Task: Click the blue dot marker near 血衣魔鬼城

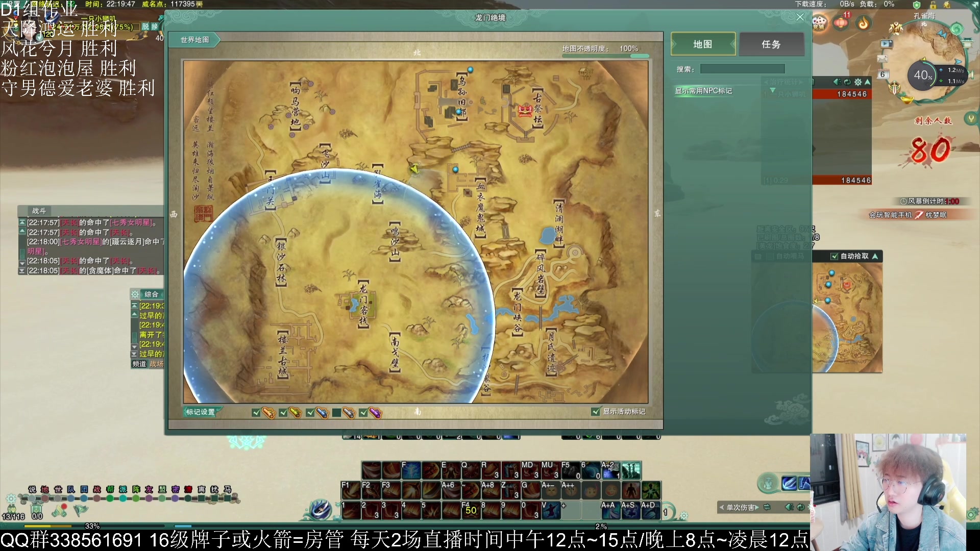Action: (x=455, y=169)
